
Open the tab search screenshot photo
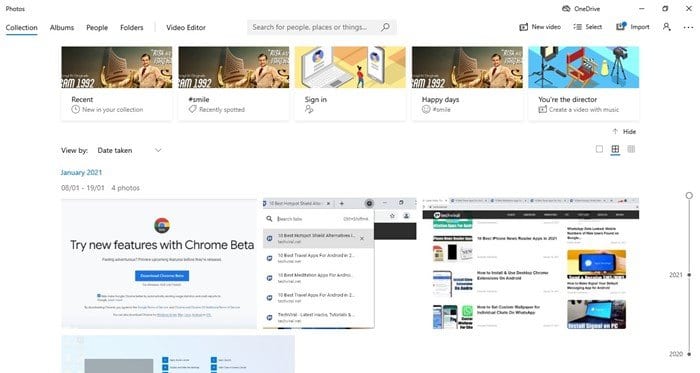pyautogui.click(x=340, y=264)
